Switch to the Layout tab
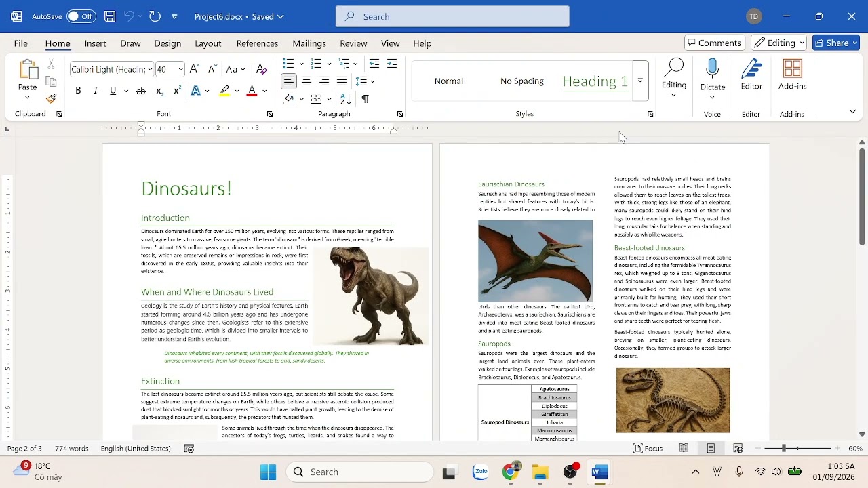Image resolution: width=868 pixels, height=488 pixels. click(x=208, y=43)
